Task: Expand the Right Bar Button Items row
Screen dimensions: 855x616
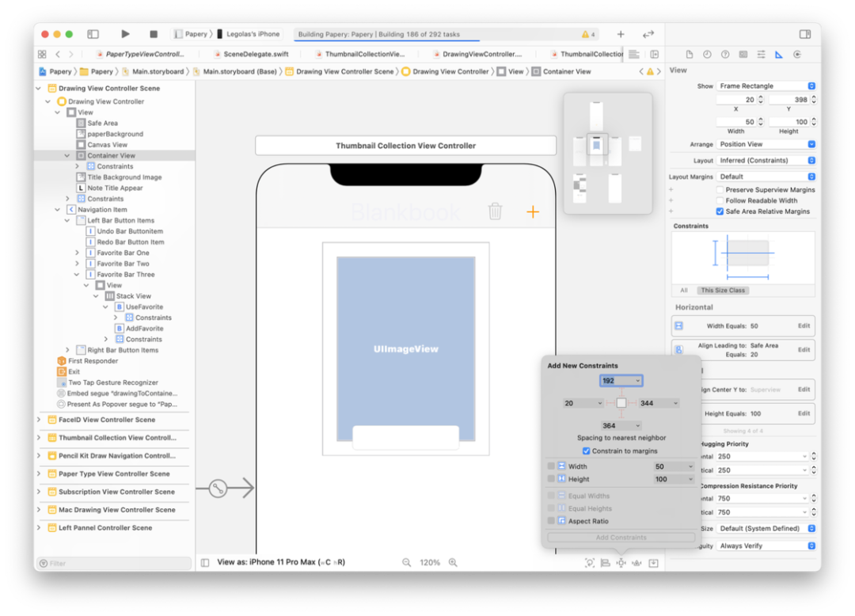Action: (x=67, y=350)
